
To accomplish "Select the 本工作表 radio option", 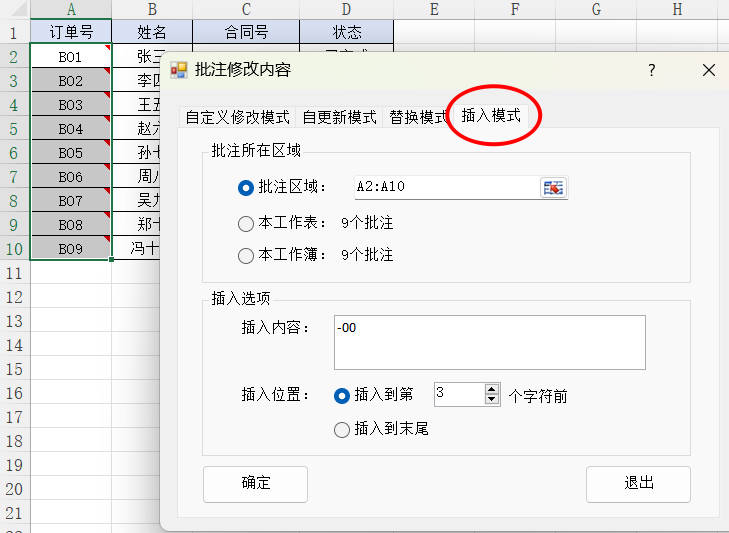I will click(246, 223).
